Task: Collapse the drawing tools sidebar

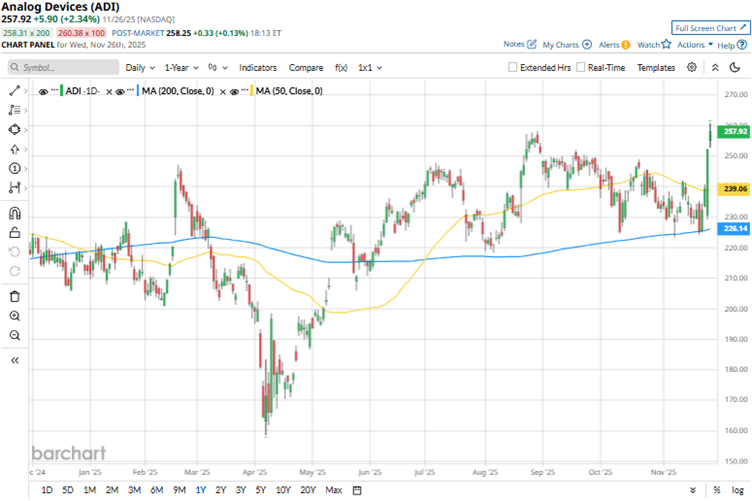Action: 14,359
